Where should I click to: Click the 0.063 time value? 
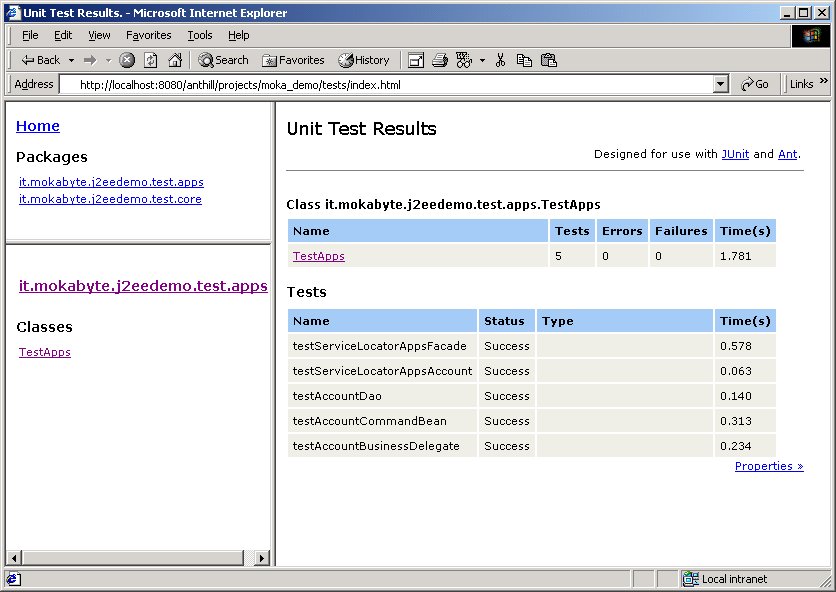coord(736,371)
